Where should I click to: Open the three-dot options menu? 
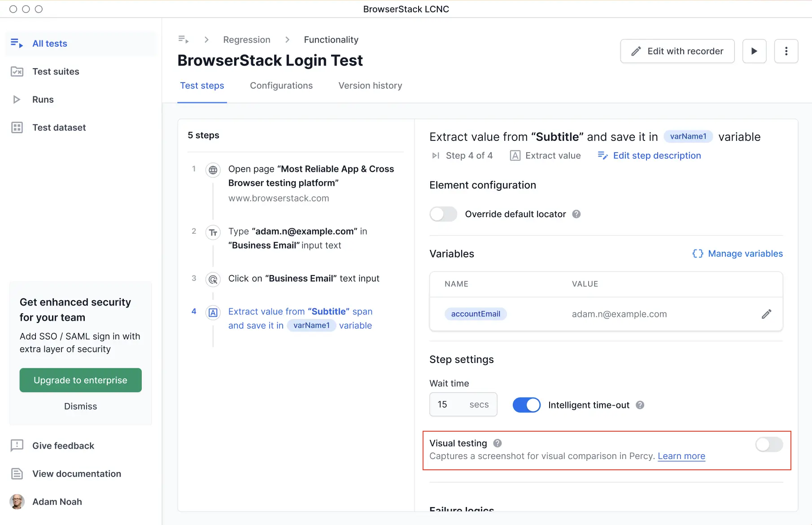(786, 51)
